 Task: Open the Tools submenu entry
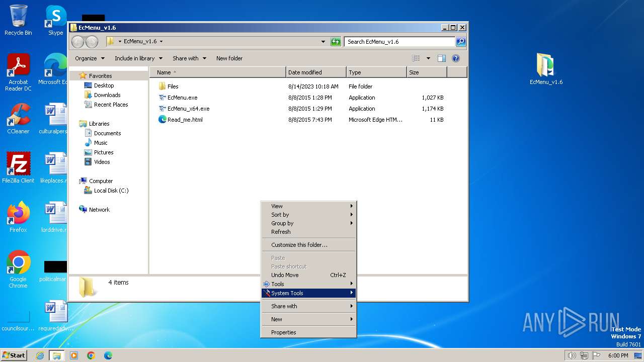pos(308,284)
